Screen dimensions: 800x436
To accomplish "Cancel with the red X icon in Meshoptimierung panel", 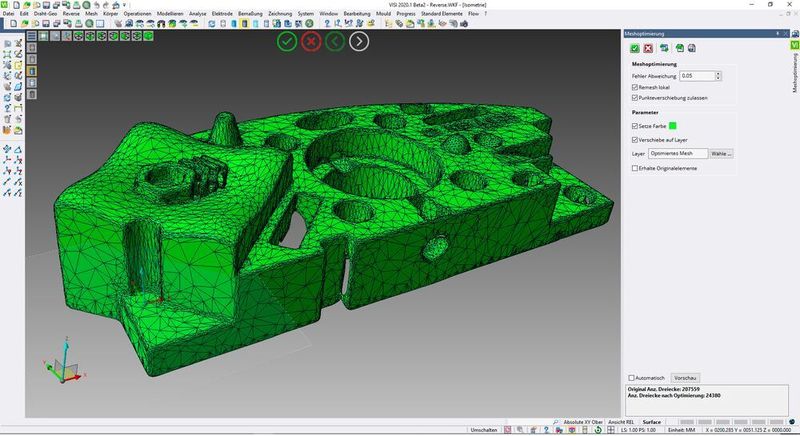I will 648,48.
